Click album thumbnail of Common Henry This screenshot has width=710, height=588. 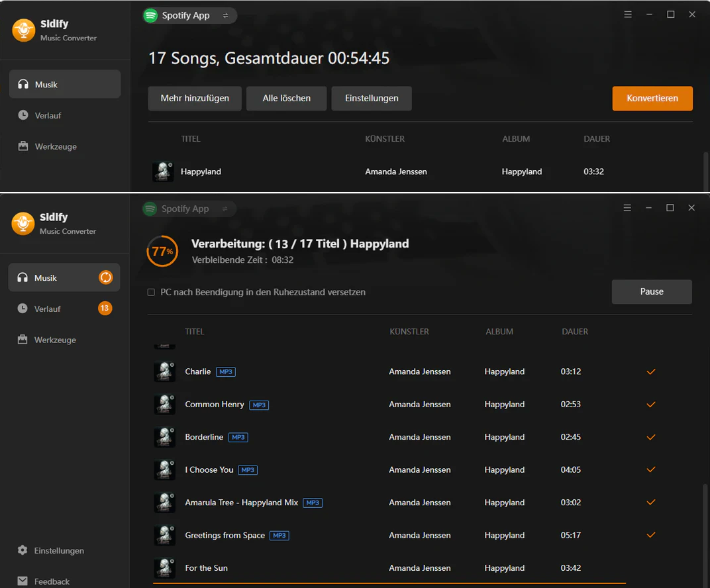click(x=165, y=404)
